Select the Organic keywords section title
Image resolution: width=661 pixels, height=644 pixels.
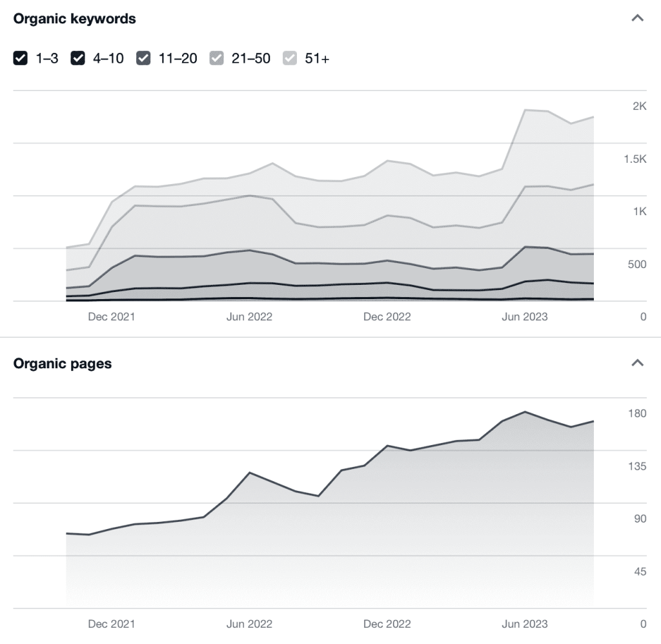[74, 19]
